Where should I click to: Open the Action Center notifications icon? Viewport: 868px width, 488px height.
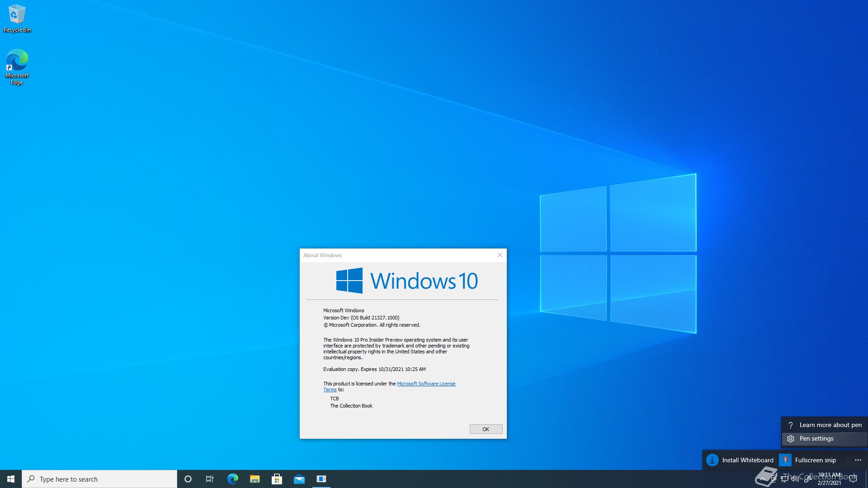pos(853,479)
